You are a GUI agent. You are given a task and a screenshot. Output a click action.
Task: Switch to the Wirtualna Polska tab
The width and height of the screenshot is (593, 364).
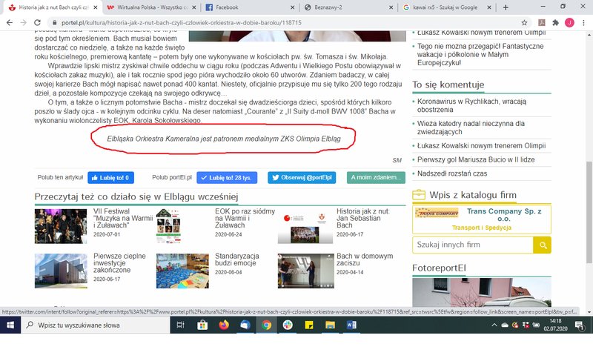point(145,7)
